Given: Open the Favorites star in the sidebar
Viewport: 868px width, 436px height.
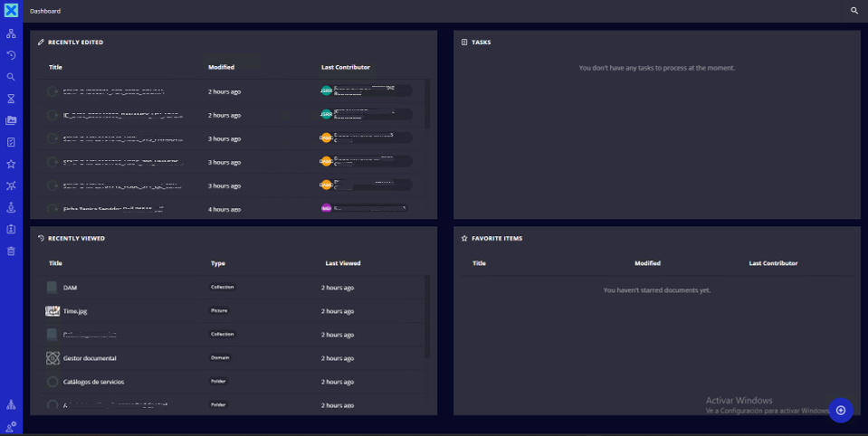Looking at the screenshot, I should tap(11, 164).
